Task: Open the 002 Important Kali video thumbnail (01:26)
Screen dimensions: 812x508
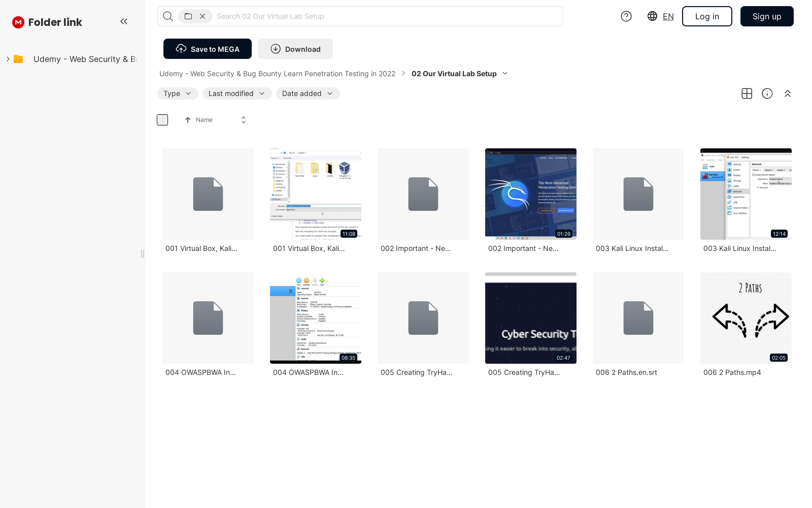Action: [531, 194]
